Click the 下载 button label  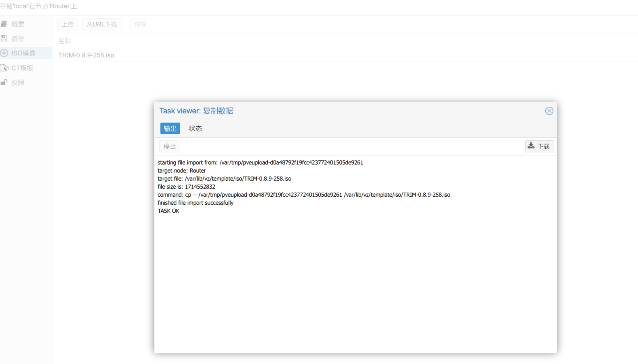(543, 146)
